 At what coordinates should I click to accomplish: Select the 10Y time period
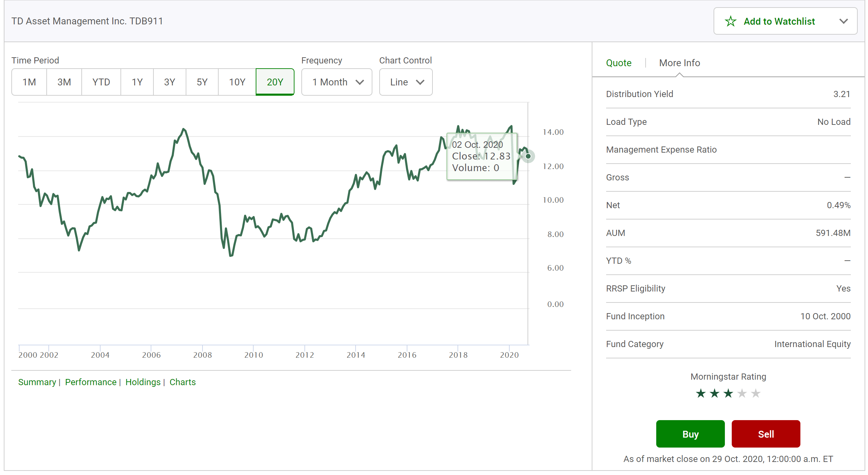[x=237, y=82]
